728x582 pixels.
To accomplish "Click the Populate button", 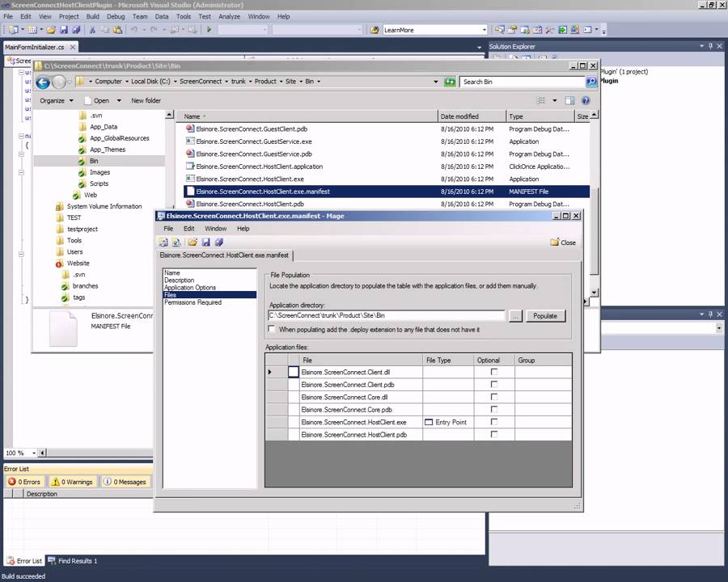I will point(545,315).
